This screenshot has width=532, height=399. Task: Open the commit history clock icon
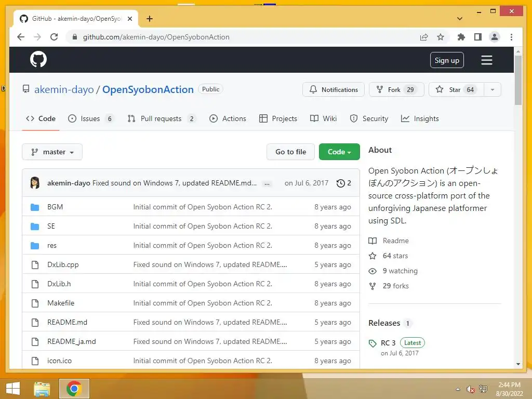click(341, 183)
